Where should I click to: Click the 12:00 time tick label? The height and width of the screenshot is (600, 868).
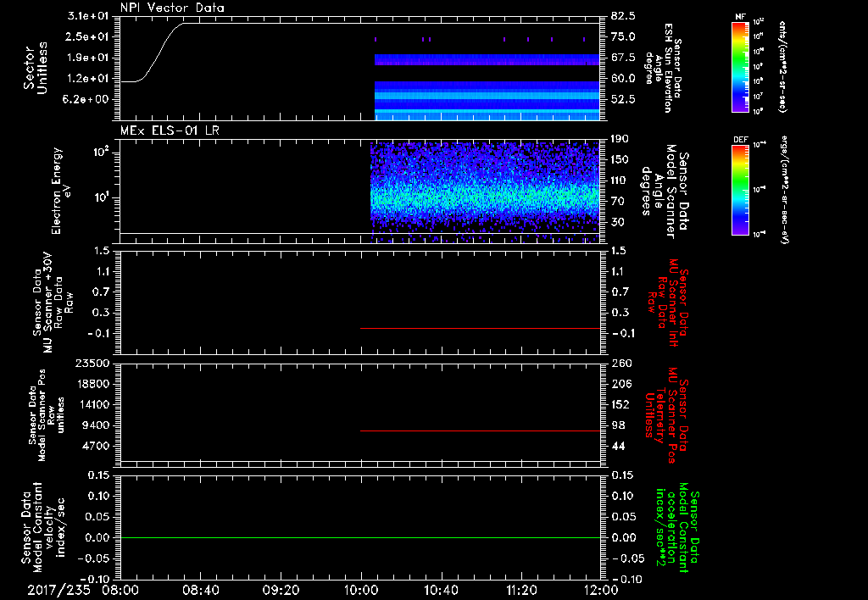pyautogui.click(x=601, y=590)
